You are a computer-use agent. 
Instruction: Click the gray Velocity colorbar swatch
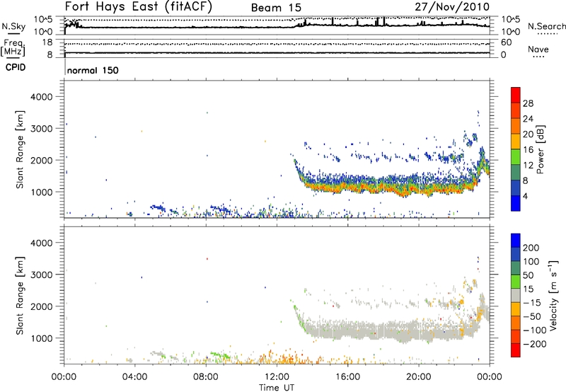516,295
